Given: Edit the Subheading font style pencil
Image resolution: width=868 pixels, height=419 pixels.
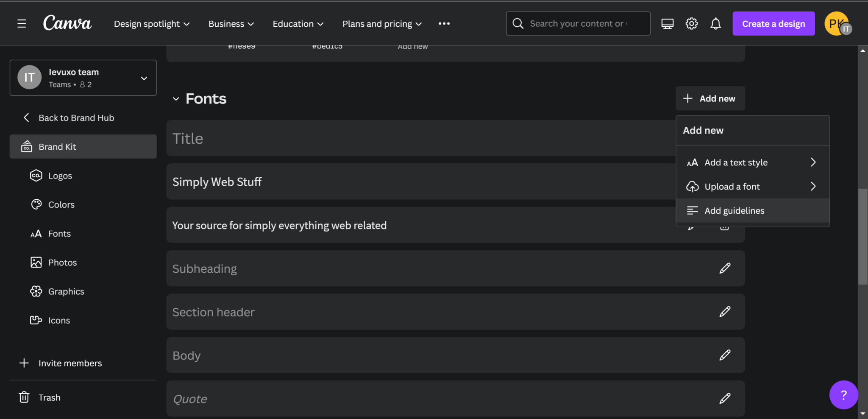Looking at the screenshot, I should 725,268.
